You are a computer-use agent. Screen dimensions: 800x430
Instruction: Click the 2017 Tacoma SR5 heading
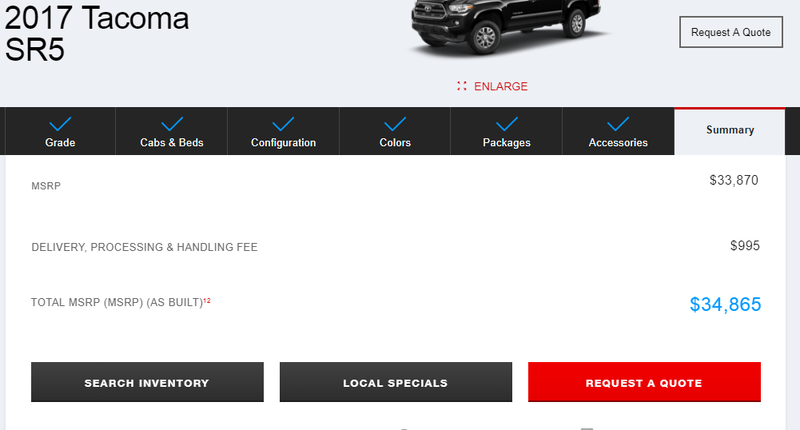pos(96,34)
